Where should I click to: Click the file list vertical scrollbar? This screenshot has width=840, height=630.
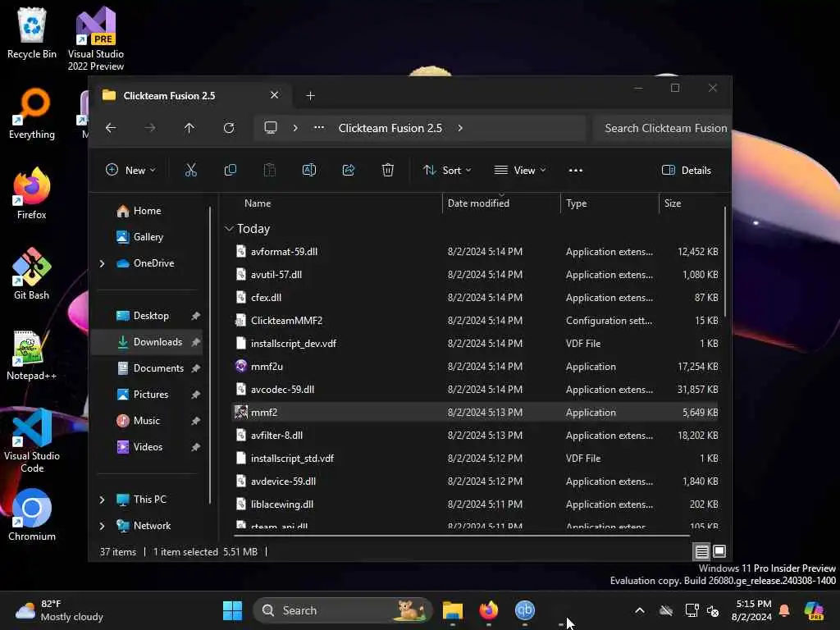tap(725, 262)
